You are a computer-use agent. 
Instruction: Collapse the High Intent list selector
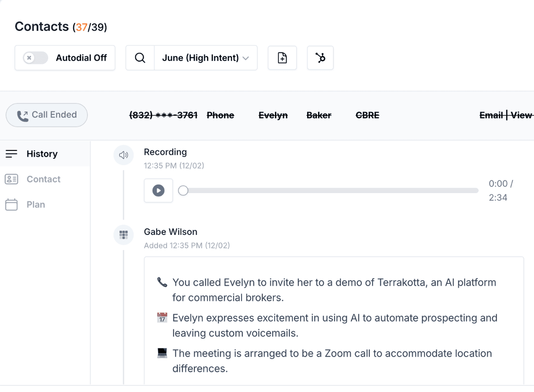click(x=246, y=58)
